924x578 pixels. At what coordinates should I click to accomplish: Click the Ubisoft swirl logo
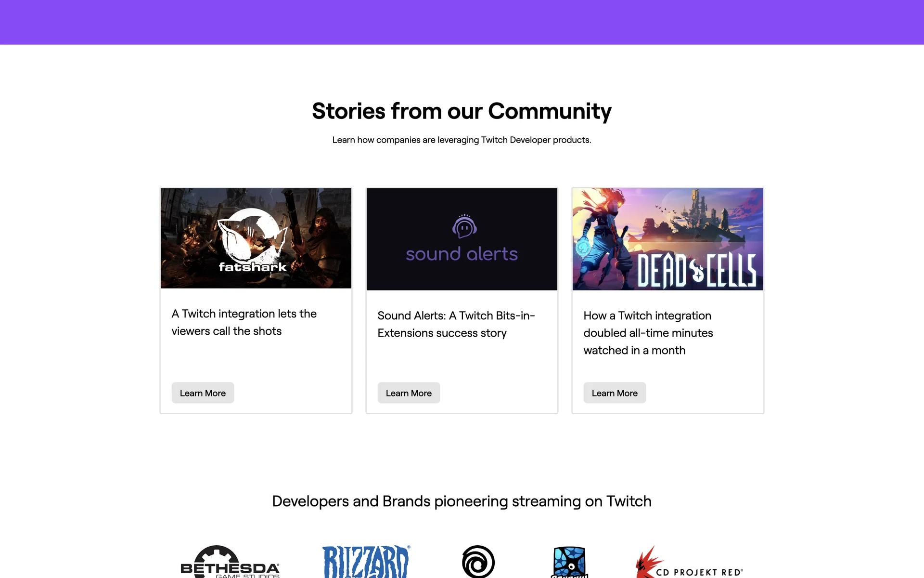pos(478,562)
